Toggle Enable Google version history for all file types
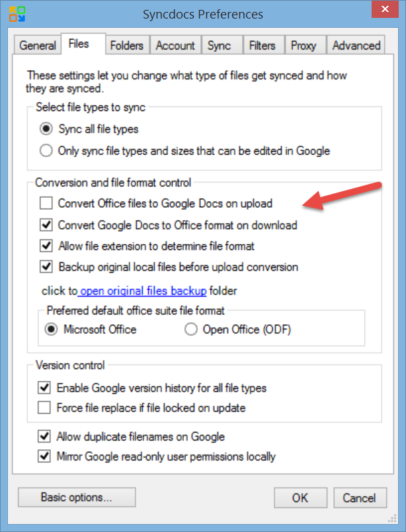Viewport: 406px width, 532px height. 152,388
